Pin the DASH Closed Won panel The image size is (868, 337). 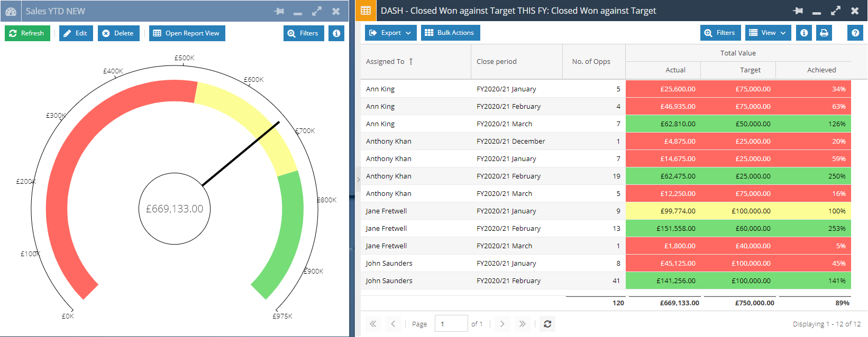(798, 11)
